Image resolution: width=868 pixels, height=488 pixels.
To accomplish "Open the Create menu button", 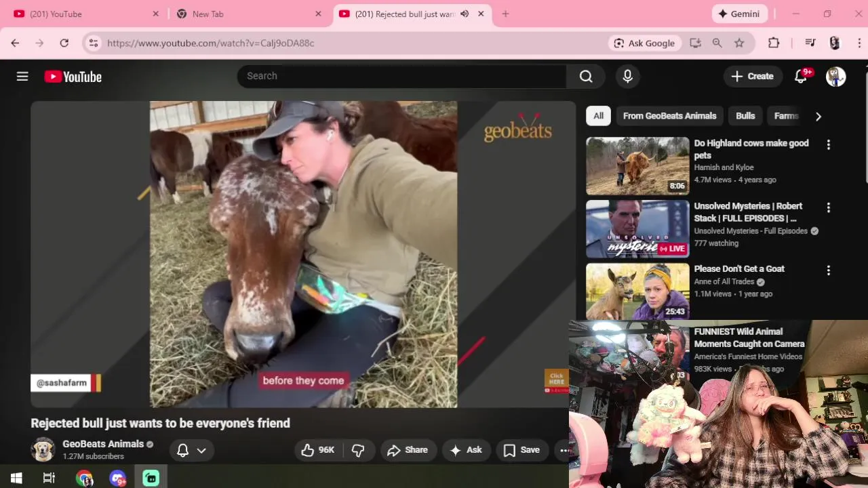I will (752, 77).
